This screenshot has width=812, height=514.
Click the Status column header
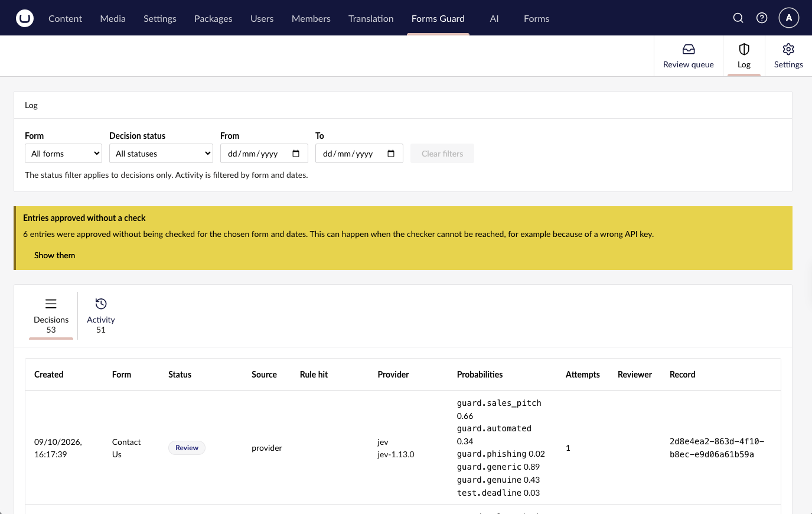180,375
